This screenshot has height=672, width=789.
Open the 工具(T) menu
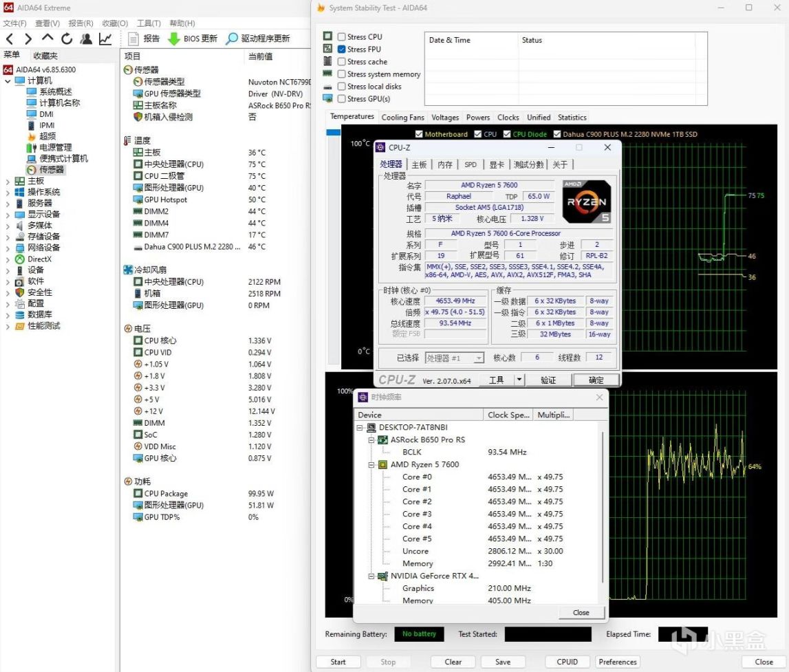point(149,23)
